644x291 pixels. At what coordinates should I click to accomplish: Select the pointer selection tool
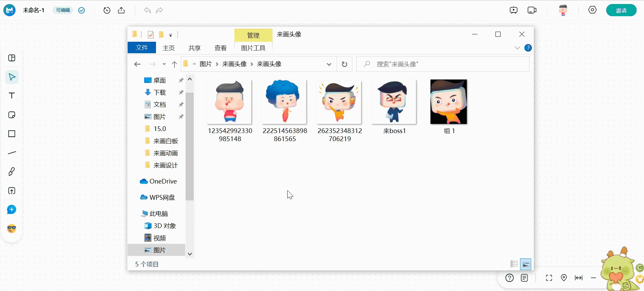click(12, 77)
